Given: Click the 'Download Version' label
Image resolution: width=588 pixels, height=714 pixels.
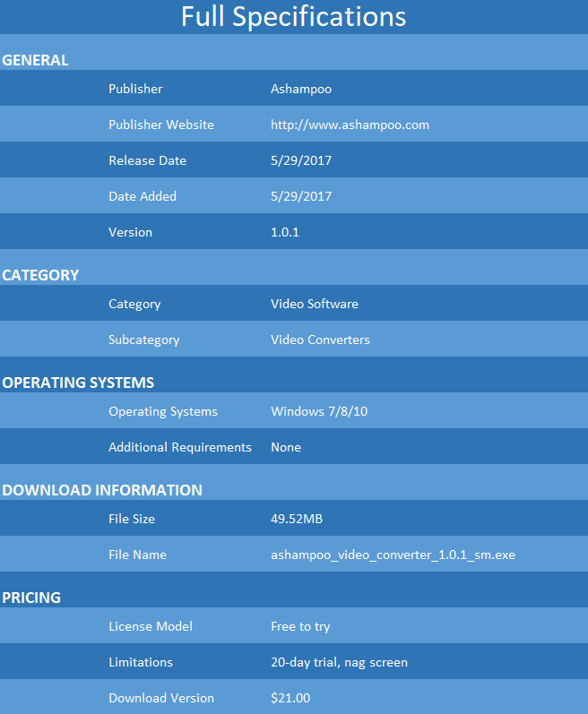Looking at the screenshot, I should click(x=161, y=698).
